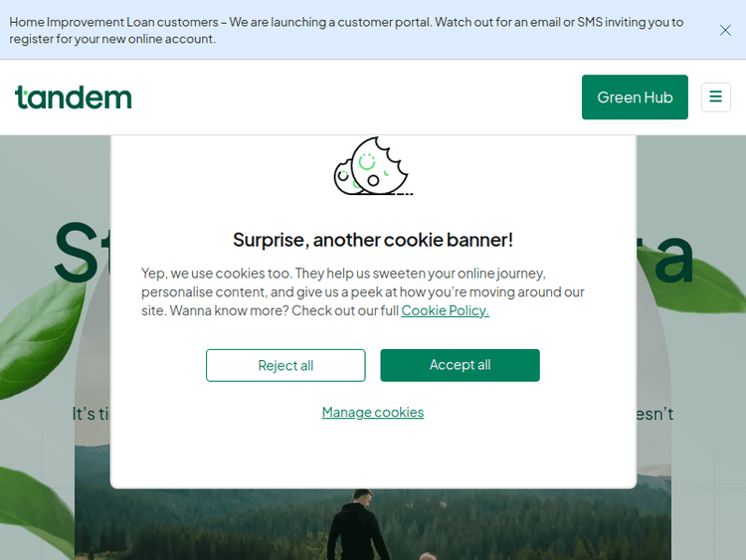Click the bitten cookie illustration
The height and width of the screenshot is (560, 746).
(370, 167)
